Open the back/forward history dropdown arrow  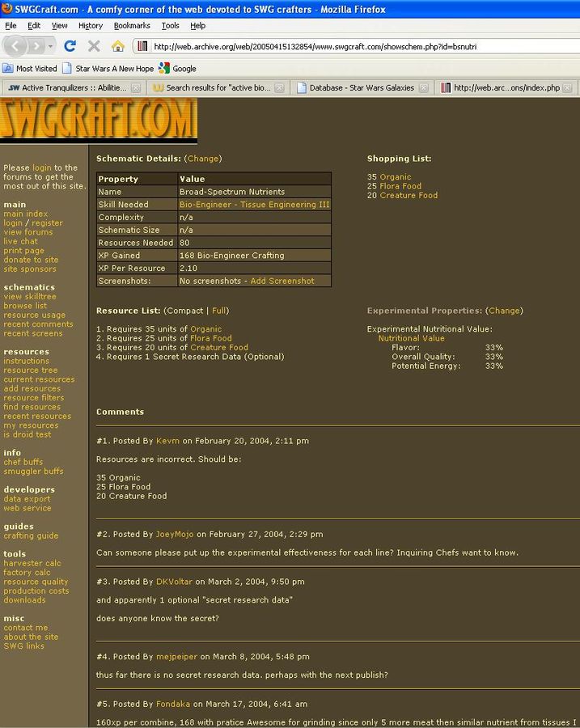tap(49, 46)
